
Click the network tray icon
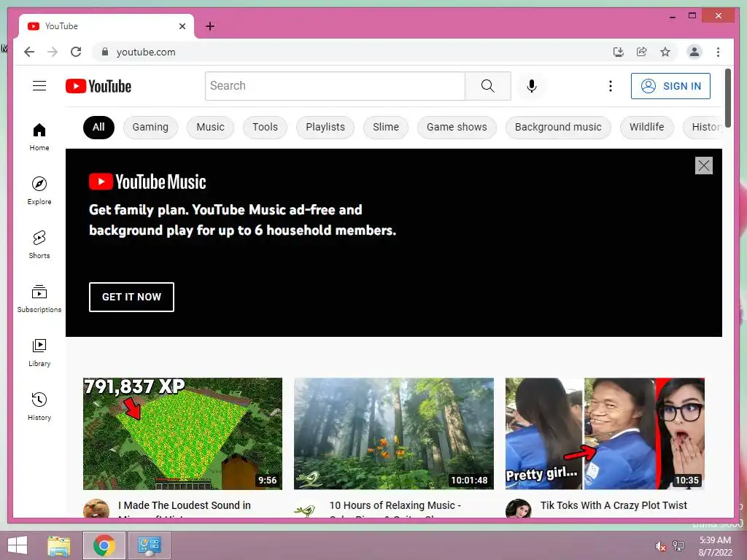(678, 546)
